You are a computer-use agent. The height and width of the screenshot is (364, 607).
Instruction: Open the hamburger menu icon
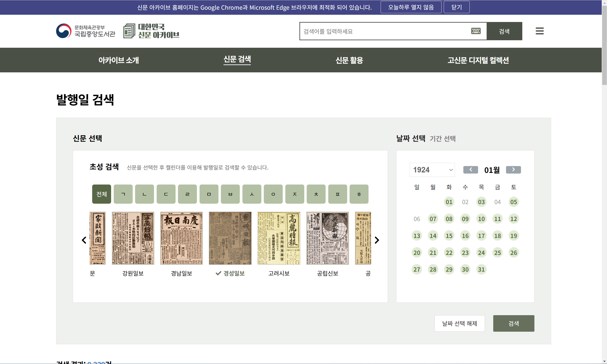539,31
